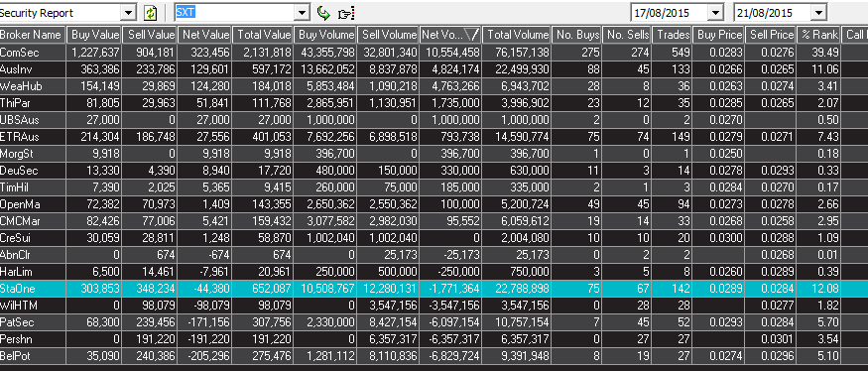Select the DeuSec broker row
The image size is (868, 371).
point(434,171)
